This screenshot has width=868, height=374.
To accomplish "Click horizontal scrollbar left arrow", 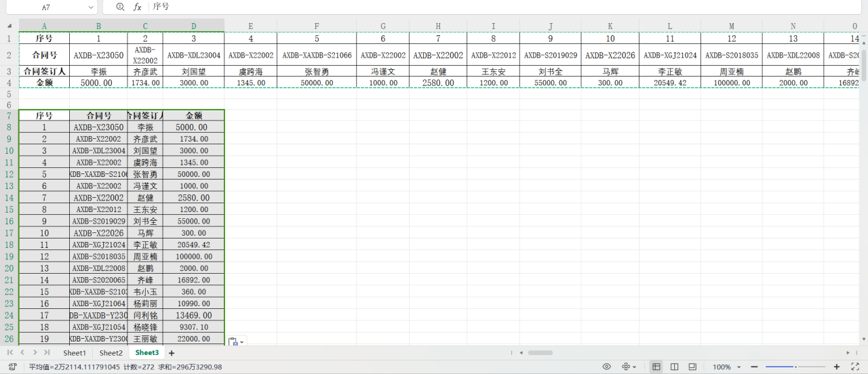I will (521, 353).
